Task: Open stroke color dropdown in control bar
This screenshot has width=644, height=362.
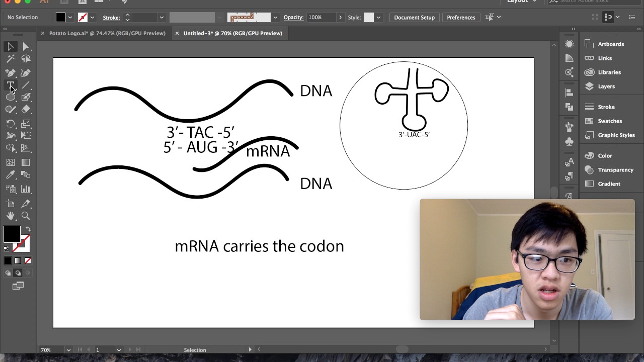Action: click(92, 18)
